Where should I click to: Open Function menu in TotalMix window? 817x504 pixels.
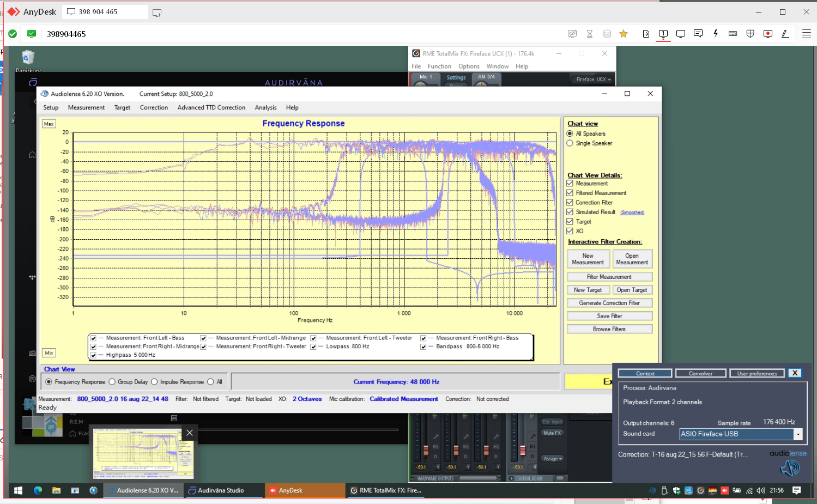(439, 66)
